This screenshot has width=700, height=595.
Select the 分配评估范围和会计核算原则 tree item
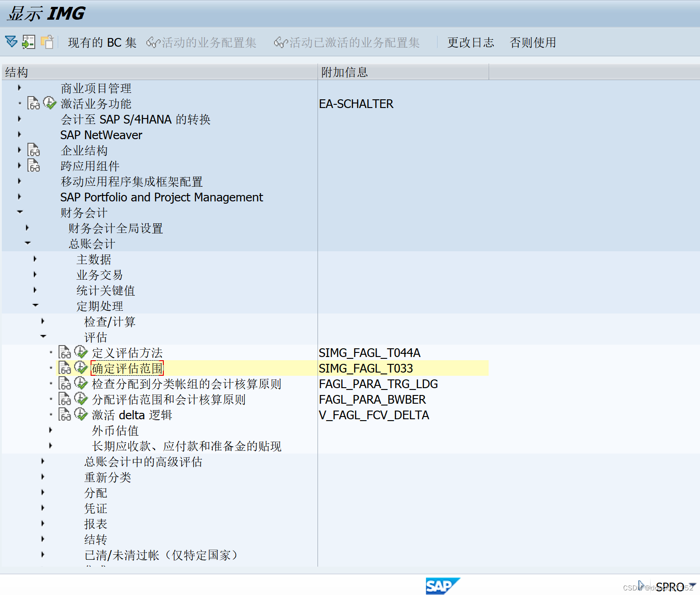pos(169,400)
